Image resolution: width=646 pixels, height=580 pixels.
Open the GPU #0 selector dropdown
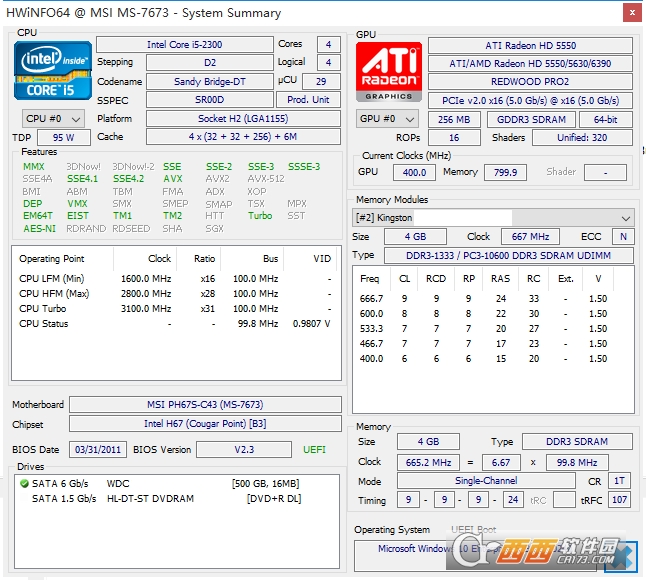coord(387,119)
